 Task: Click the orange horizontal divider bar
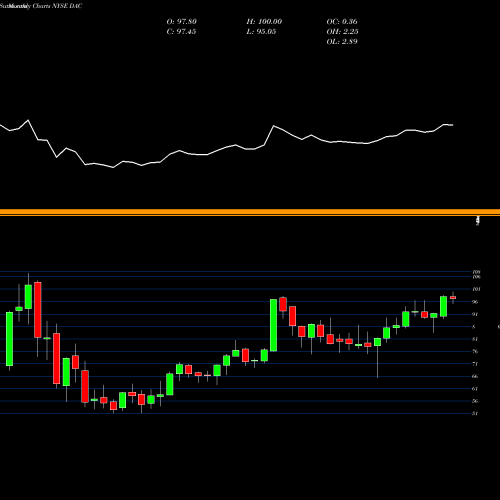click(250, 212)
